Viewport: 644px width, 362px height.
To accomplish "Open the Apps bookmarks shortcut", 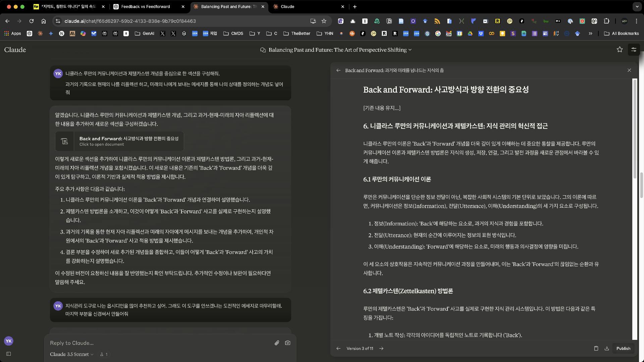I will (12, 34).
